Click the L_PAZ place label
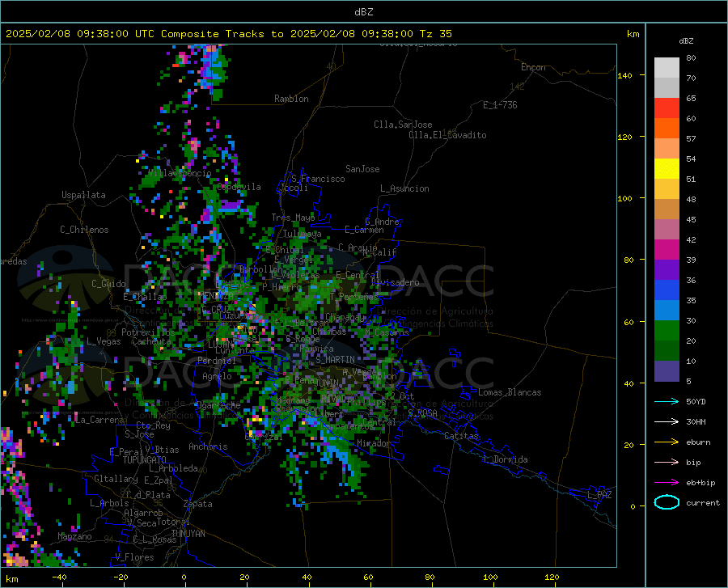Image resolution: width=728 pixels, height=588 pixels. tap(599, 495)
